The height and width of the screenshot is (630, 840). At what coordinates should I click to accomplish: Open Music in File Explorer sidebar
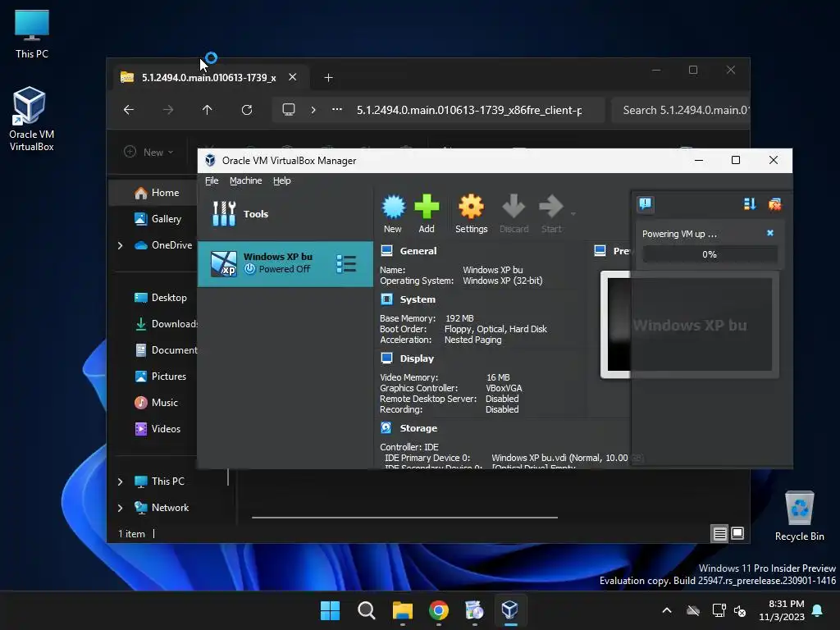(156, 403)
